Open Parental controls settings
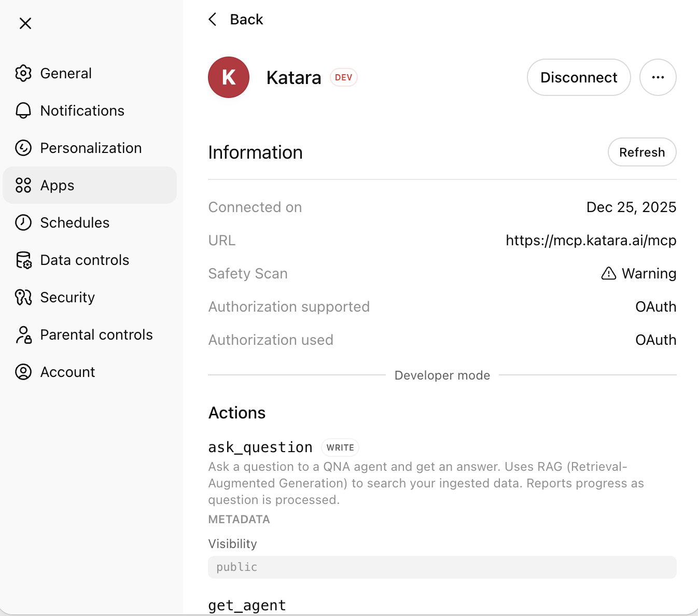The height and width of the screenshot is (616, 698). coord(90,334)
